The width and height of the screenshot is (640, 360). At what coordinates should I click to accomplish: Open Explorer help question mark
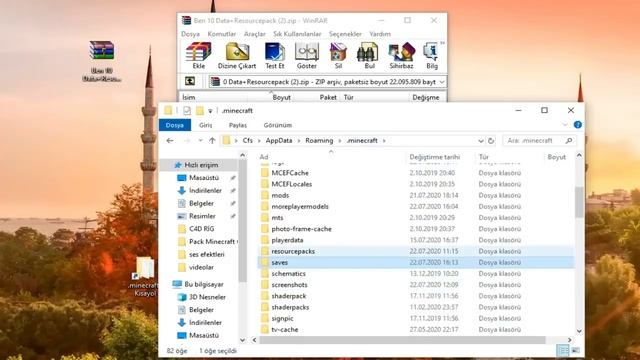[x=578, y=125]
